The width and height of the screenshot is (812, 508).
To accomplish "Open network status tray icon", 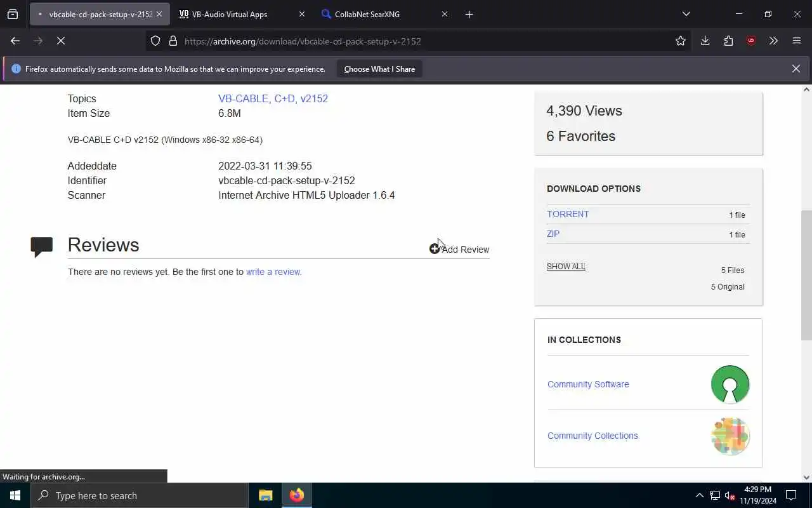I will (x=715, y=495).
